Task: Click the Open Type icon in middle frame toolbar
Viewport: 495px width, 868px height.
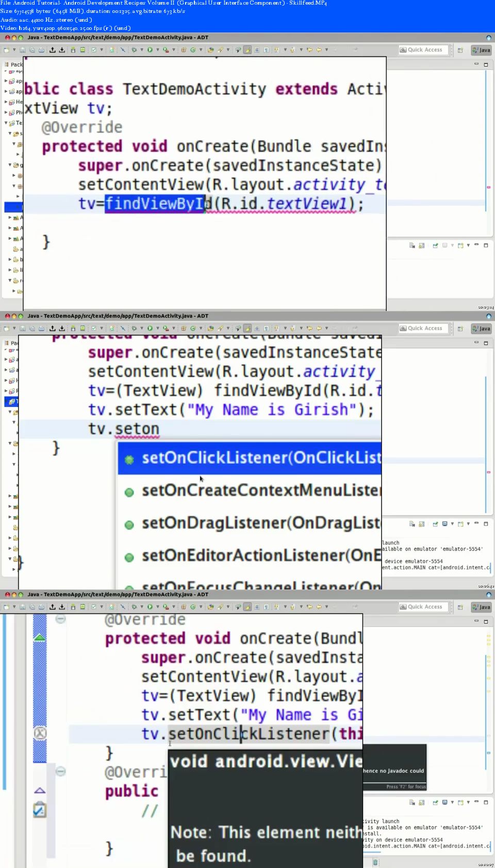Action: coord(210,329)
